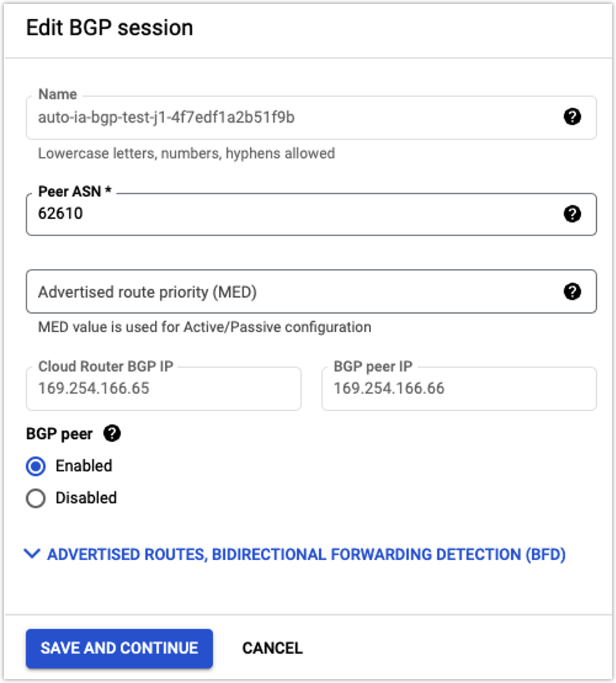The width and height of the screenshot is (616, 683).
Task: Click the 'Lowercase letters, numbers, hyphens allowed' hint
Action: 187,153
